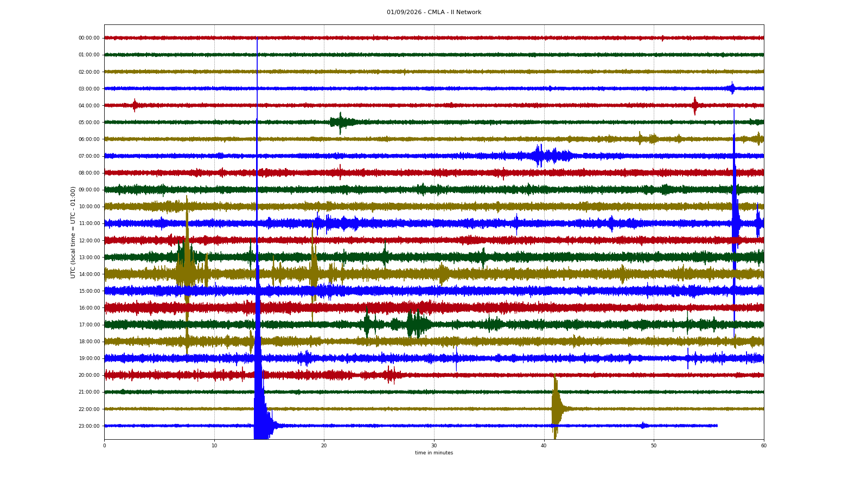Click the 10 minute tick label
Screen dimensions: 868x488
(x=214, y=446)
